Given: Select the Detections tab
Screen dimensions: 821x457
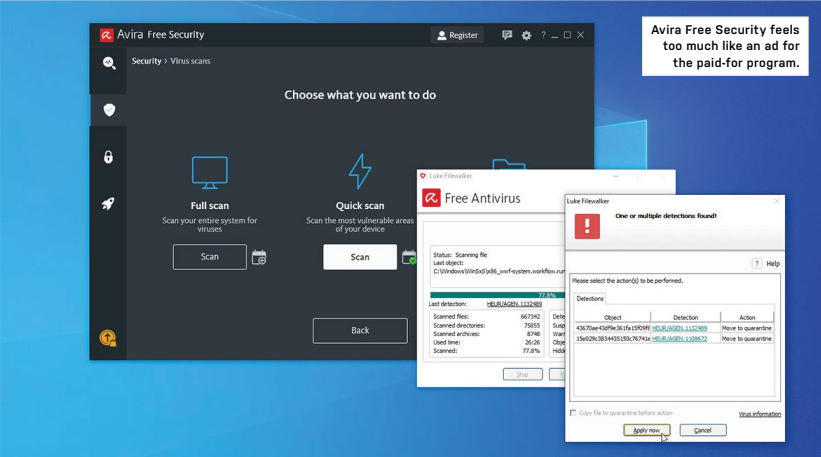Looking at the screenshot, I should coord(590,298).
